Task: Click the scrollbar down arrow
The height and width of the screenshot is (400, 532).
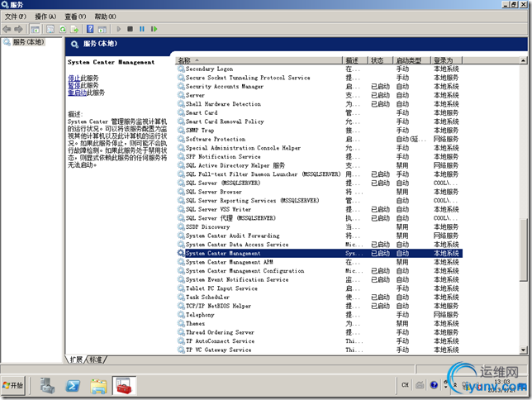Action: click(x=523, y=350)
